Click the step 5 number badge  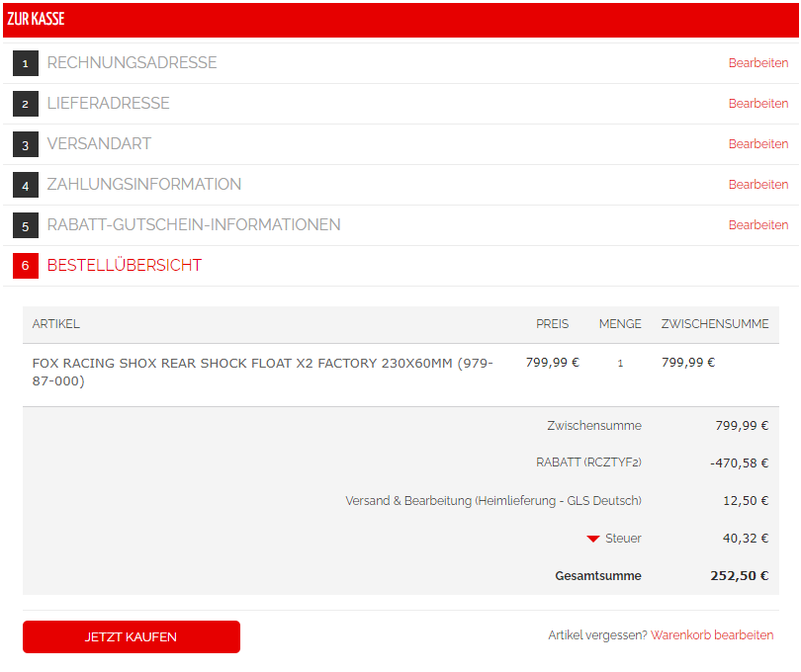tap(25, 225)
